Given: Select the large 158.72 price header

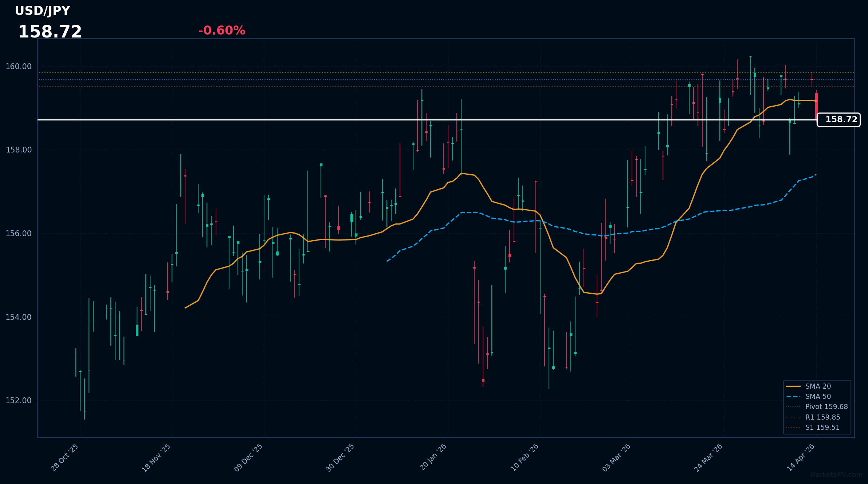Looking at the screenshot, I should 50,32.
